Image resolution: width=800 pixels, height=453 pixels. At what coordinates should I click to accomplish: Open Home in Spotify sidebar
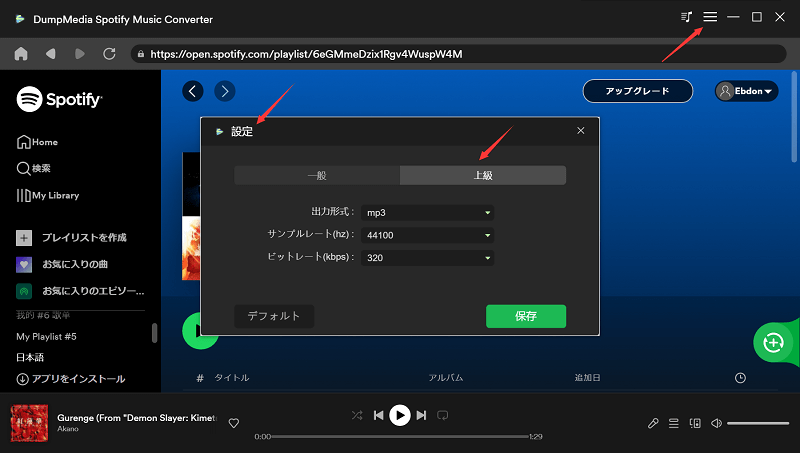coord(37,142)
